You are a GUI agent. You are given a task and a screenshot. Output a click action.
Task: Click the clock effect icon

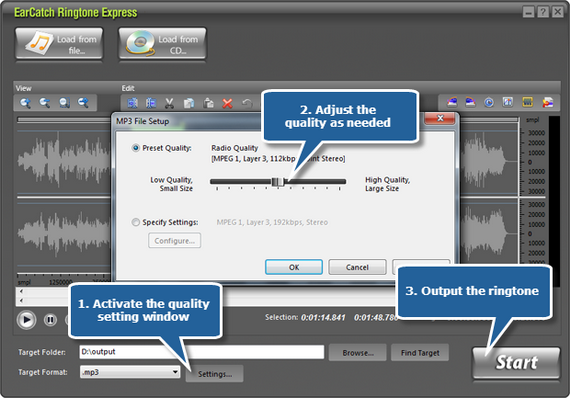489,102
